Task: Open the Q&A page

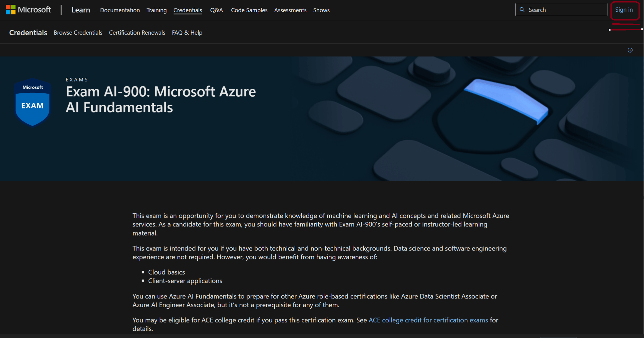Action: click(217, 10)
